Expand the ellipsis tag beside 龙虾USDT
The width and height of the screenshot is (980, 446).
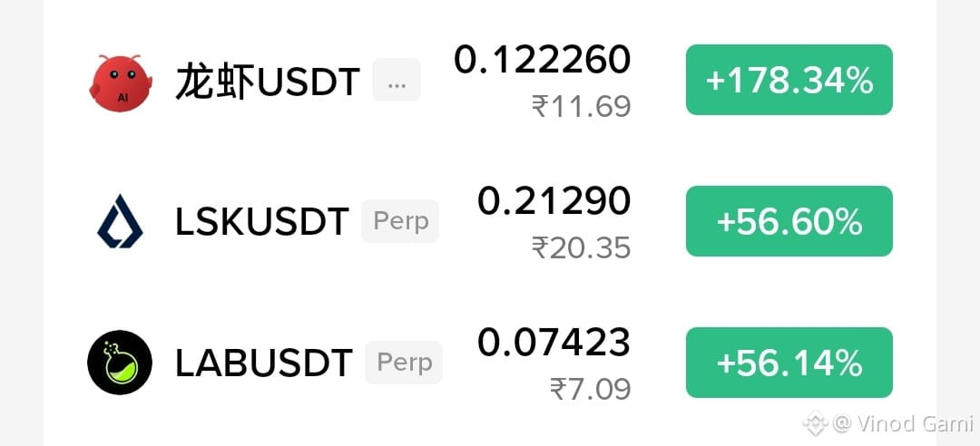click(x=397, y=80)
